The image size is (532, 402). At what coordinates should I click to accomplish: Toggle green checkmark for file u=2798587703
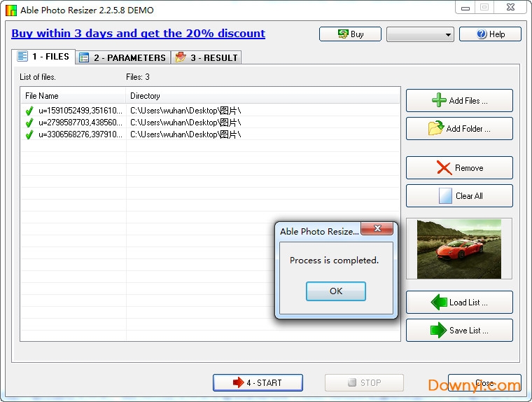29,123
